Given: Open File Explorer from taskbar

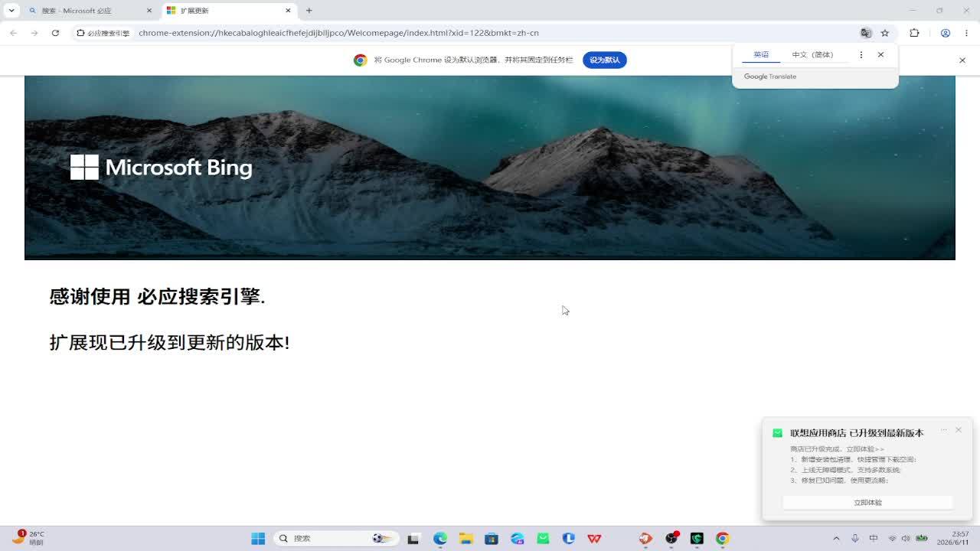Looking at the screenshot, I should click(x=465, y=538).
